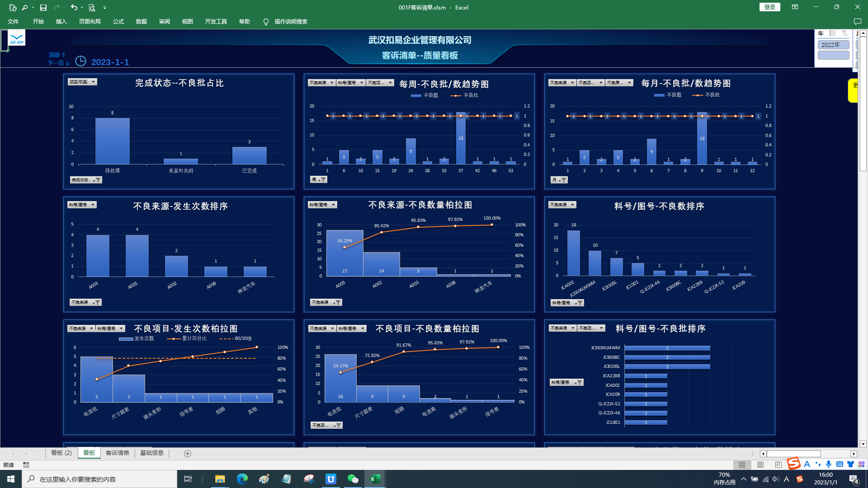The width and height of the screenshot is (868, 488).
Task: Click the yellow 更 button at right edge
Action: point(853,90)
